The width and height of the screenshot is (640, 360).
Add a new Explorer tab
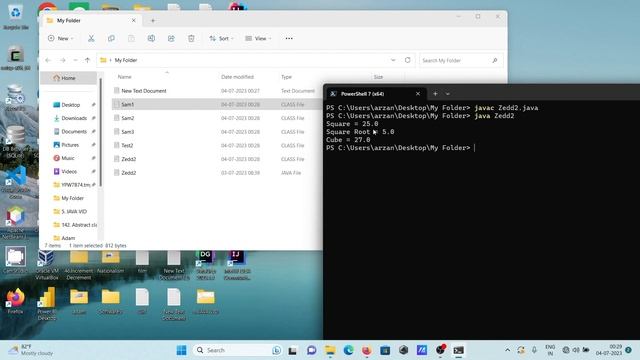coord(153,20)
